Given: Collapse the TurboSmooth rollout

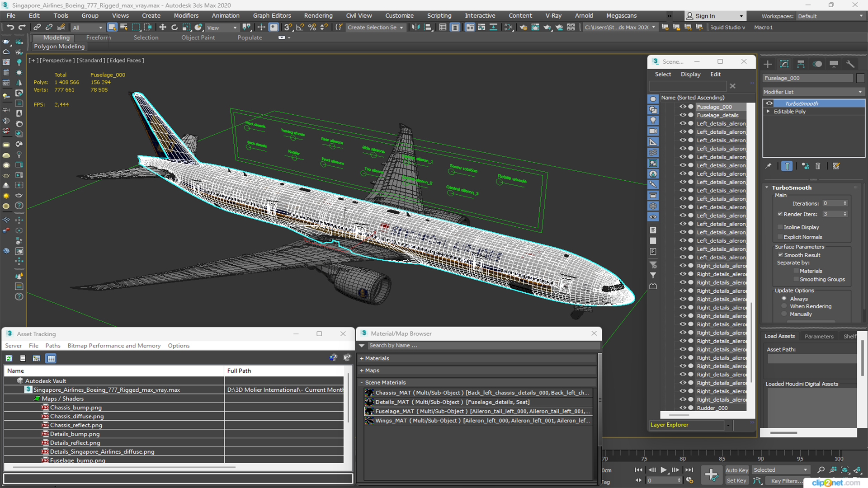Looking at the screenshot, I should pos(767,188).
